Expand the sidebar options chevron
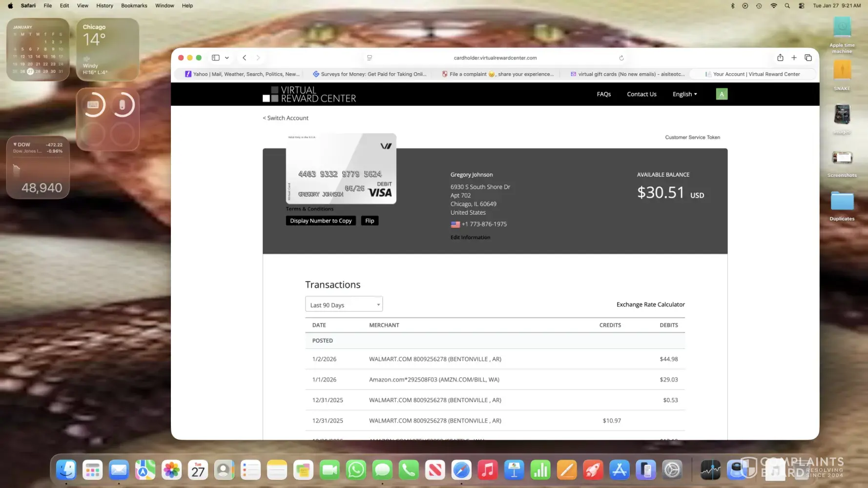Screen dimensions: 868x488 [227, 58]
